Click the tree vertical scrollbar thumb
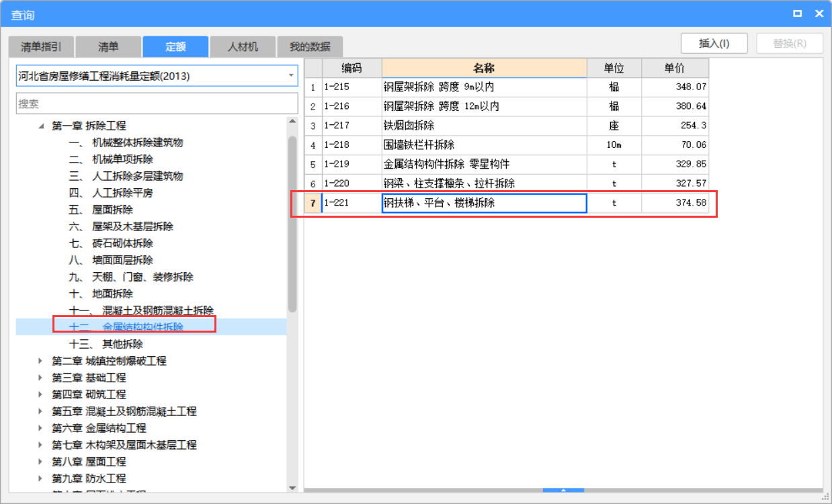832x504 pixels. click(292, 224)
